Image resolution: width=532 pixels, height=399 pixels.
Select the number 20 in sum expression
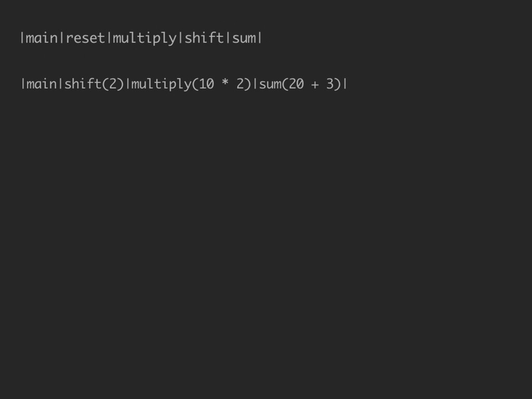click(x=296, y=84)
